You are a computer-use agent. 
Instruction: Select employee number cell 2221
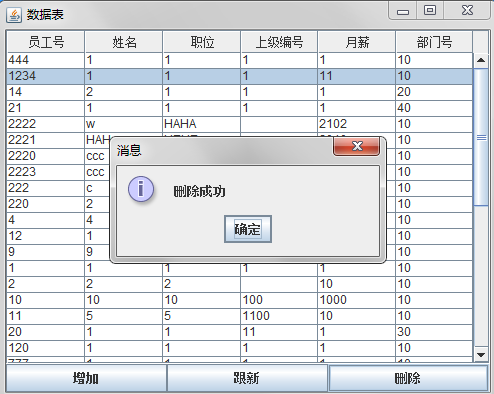point(46,140)
